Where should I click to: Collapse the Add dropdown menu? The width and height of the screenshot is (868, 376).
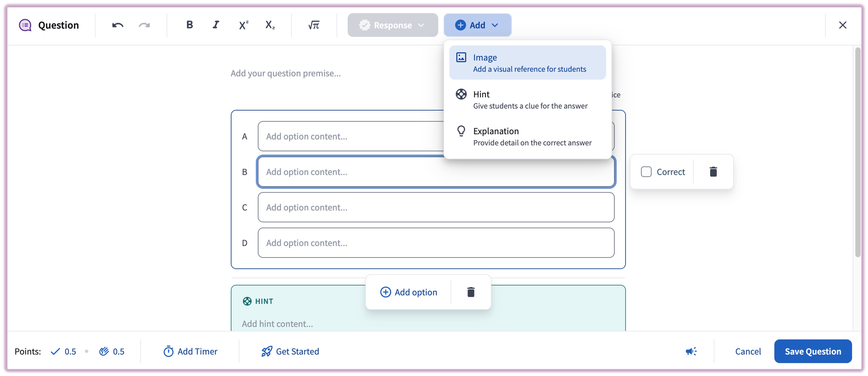point(477,25)
